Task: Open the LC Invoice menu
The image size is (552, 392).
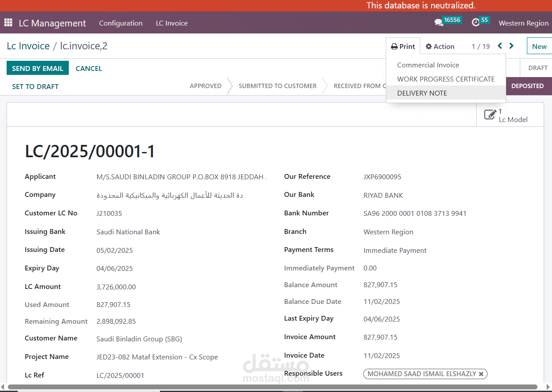Action: pyautogui.click(x=172, y=23)
